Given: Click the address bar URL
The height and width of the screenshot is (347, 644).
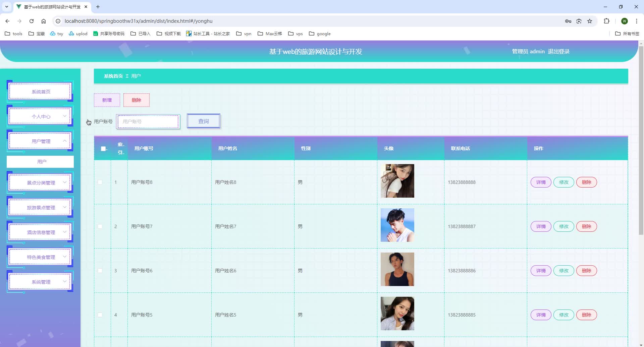Looking at the screenshot, I should pos(139,21).
